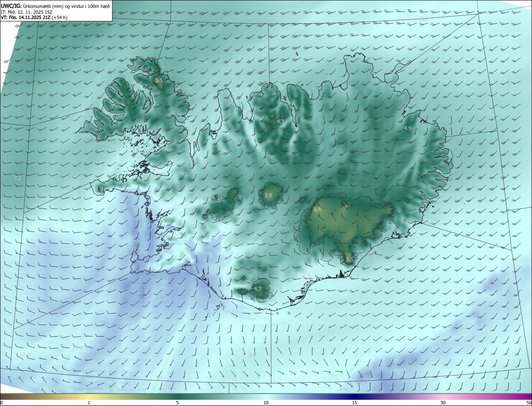532x406 pixels.
Task: Click the 3.8 value on Hofsjökull glacier
Action: click(268, 196)
